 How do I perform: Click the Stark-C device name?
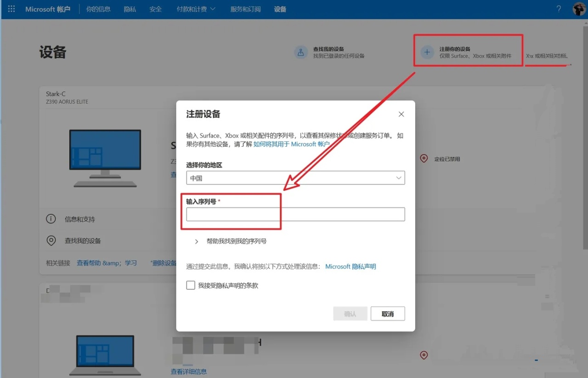[x=56, y=94]
